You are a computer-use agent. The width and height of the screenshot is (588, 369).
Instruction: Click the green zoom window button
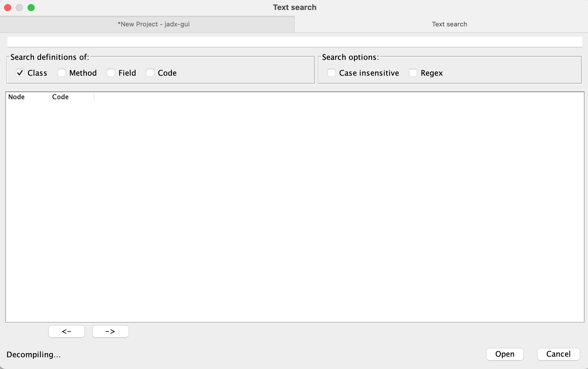point(31,8)
